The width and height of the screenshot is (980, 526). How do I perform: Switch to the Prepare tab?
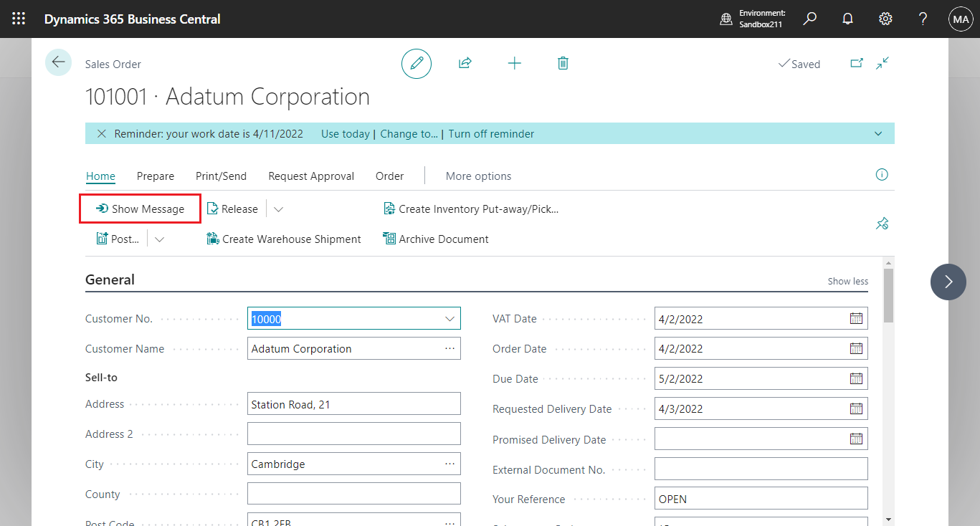tap(156, 176)
